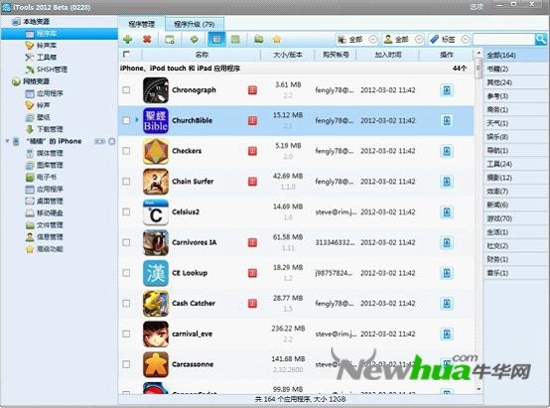Open the account 全部 filter dropdown
The width and height of the screenshot is (550, 408).
pos(403,40)
